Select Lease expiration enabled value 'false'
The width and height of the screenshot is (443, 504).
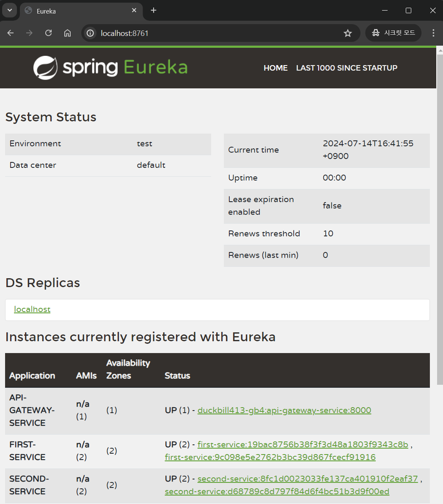tap(332, 206)
